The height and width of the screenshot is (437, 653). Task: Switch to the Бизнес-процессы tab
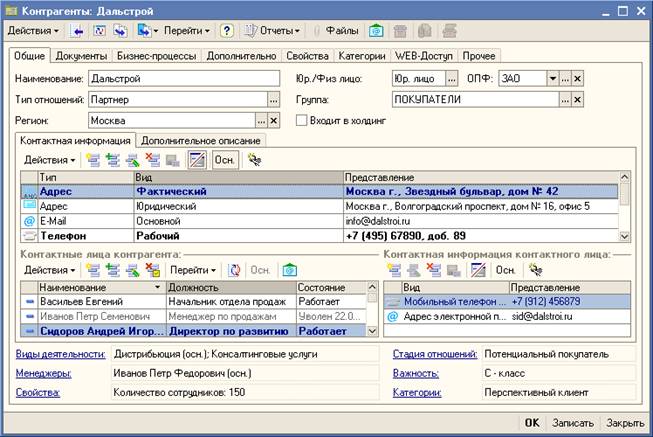[x=157, y=56]
